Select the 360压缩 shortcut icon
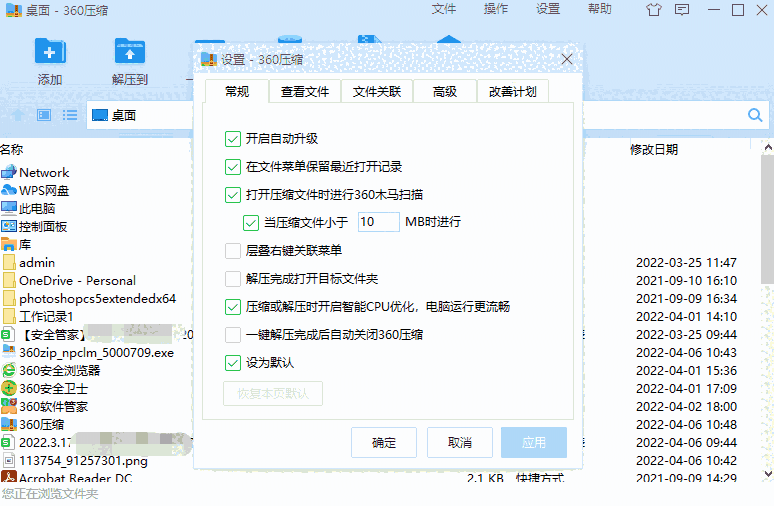The height and width of the screenshot is (506, 774). (x=9, y=424)
